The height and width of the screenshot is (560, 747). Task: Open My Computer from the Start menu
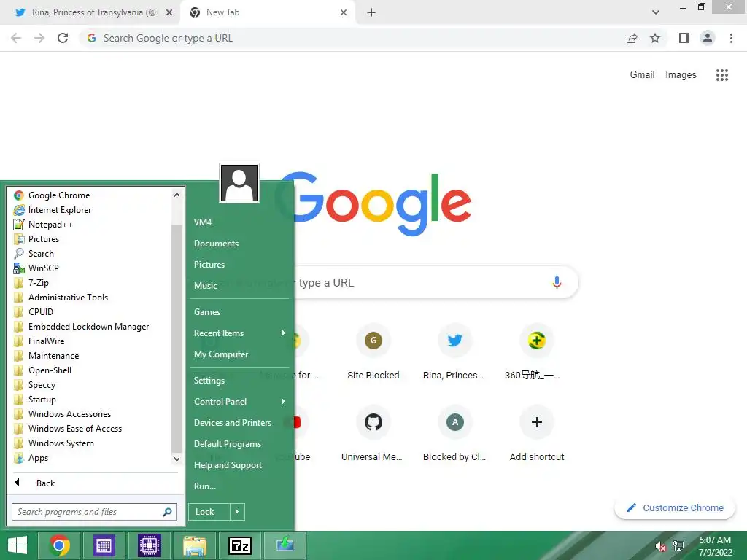221,354
